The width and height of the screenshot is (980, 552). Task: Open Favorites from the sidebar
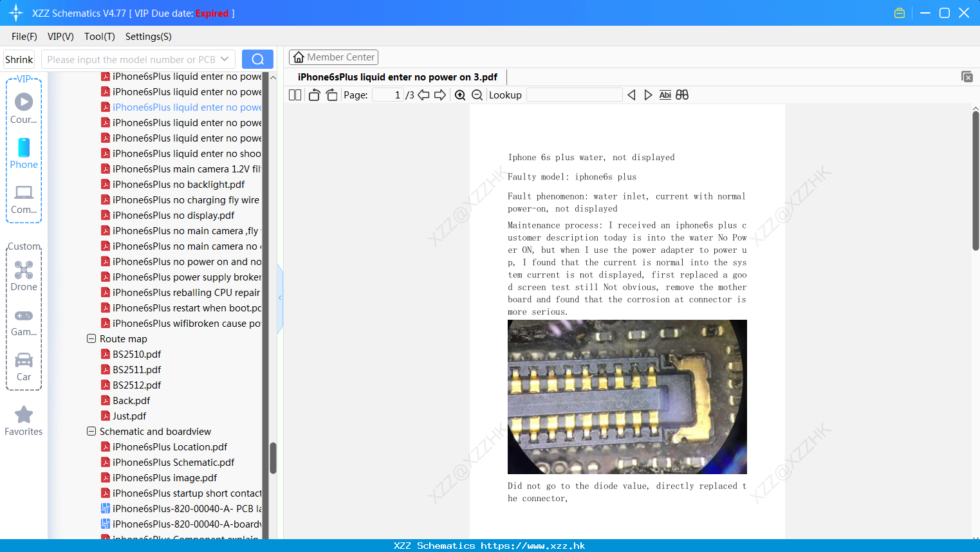(24, 421)
